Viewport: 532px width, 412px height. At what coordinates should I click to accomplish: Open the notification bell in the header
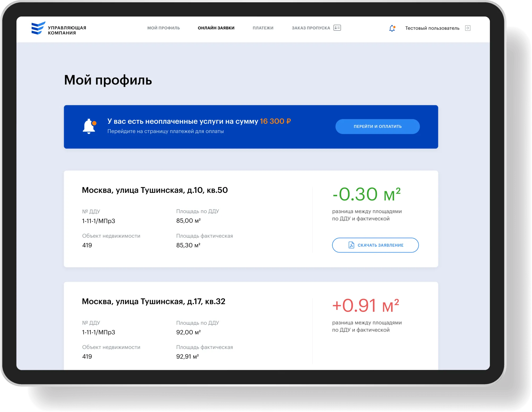tap(392, 28)
